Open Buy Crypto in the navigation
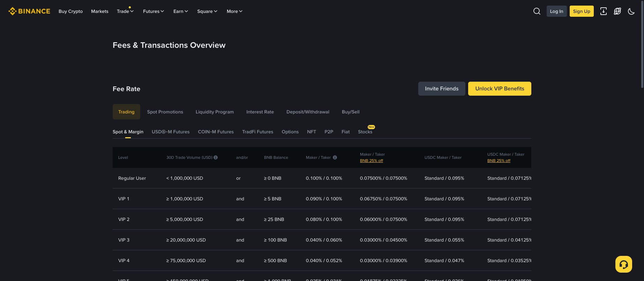 [70, 11]
